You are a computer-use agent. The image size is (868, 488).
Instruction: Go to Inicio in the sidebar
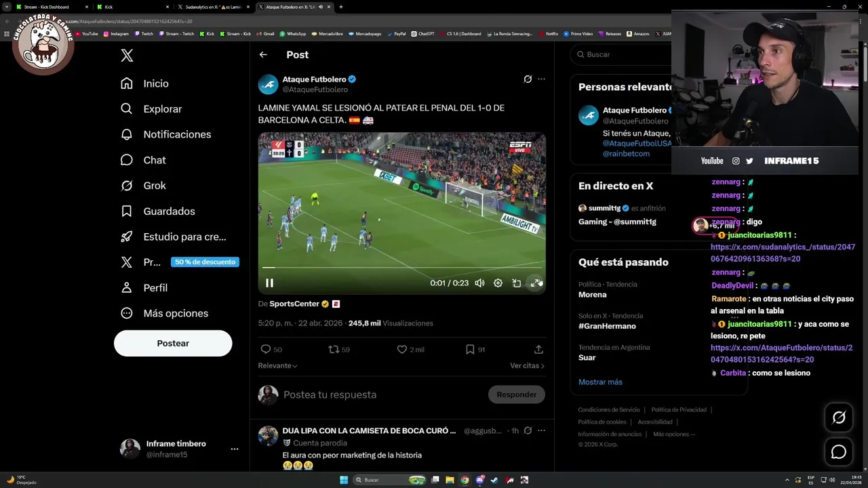pyautogui.click(x=144, y=83)
